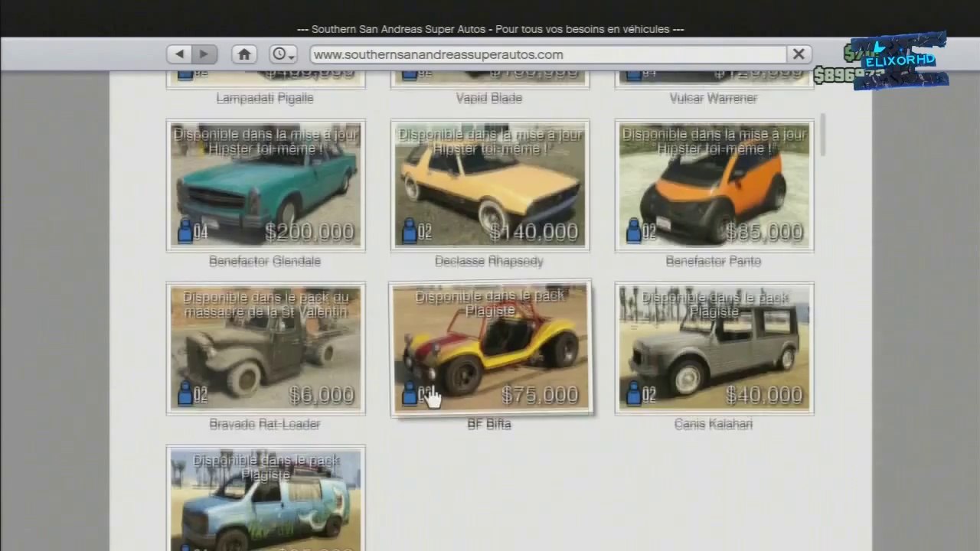The image size is (980, 551).
Task: Open the browser home page icon
Action: tap(244, 54)
